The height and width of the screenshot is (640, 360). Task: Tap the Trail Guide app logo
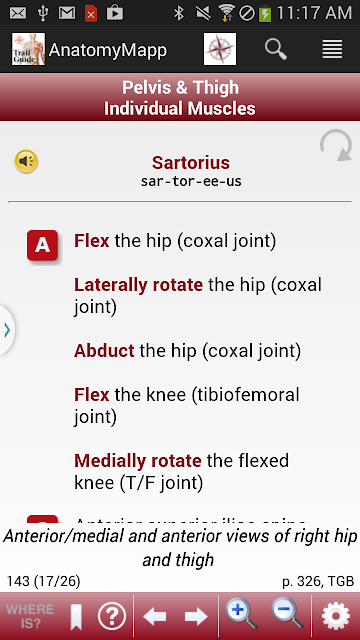[28, 49]
